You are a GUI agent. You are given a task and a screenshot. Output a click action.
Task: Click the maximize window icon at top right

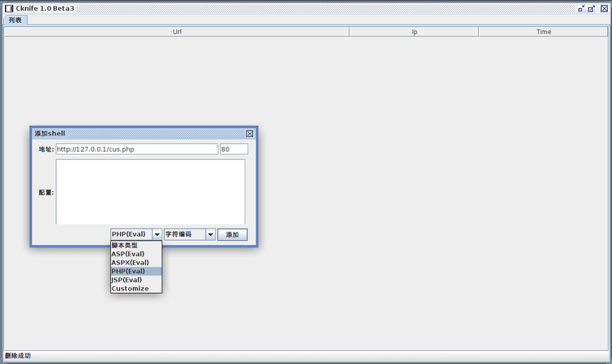pyautogui.click(x=592, y=8)
